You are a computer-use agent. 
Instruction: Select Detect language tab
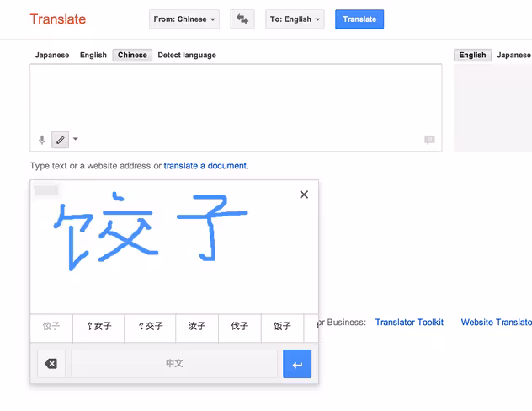(x=187, y=55)
